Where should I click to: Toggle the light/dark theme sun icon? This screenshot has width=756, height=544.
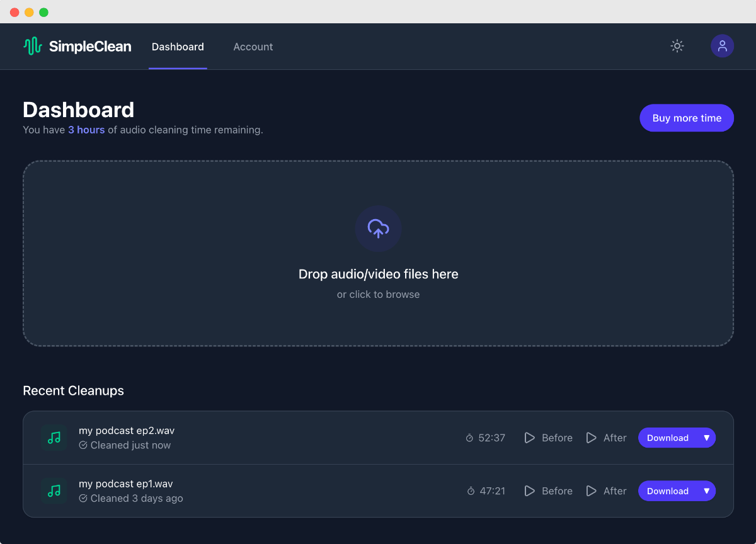click(x=677, y=46)
